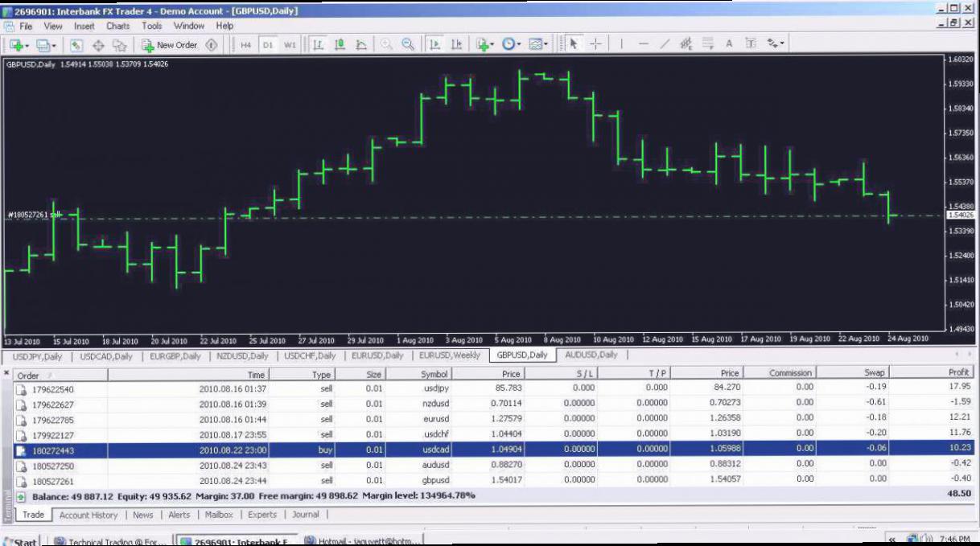Switch chart to Candlesticks mode

point(340,45)
